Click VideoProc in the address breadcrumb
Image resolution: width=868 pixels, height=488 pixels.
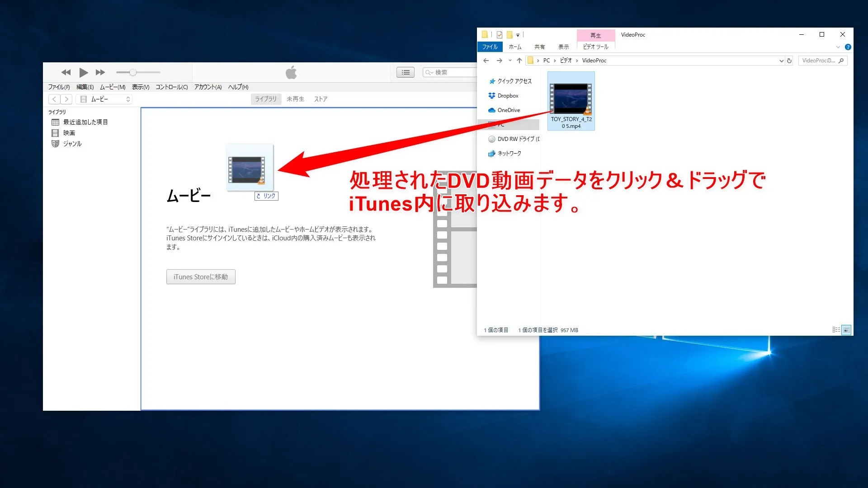click(x=594, y=61)
